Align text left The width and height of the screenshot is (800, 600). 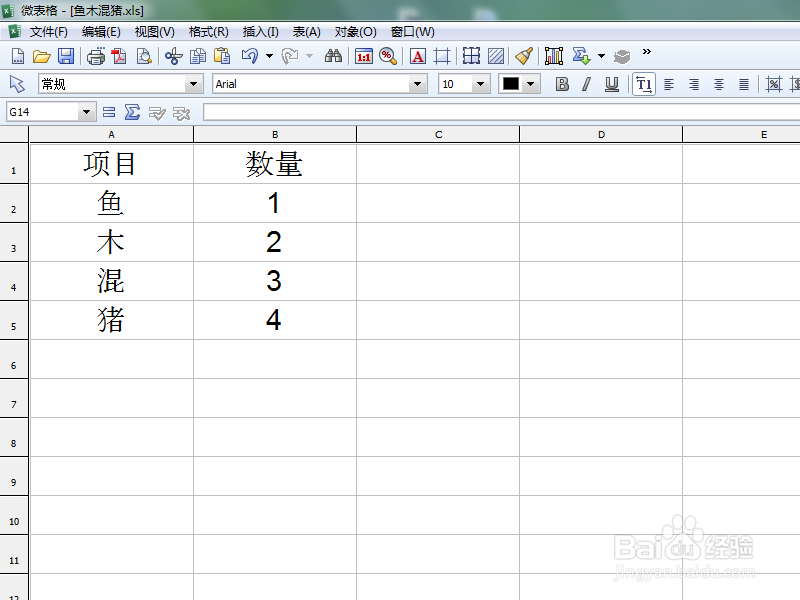click(x=669, y=84)
